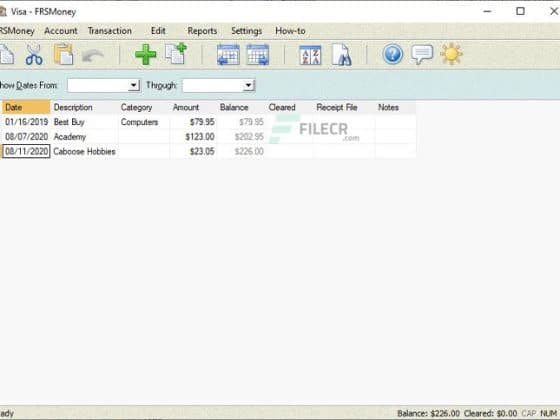Open the Settings menu
Image resolution: width=560 pixels, height=420 pixels.
click(246, 31)
